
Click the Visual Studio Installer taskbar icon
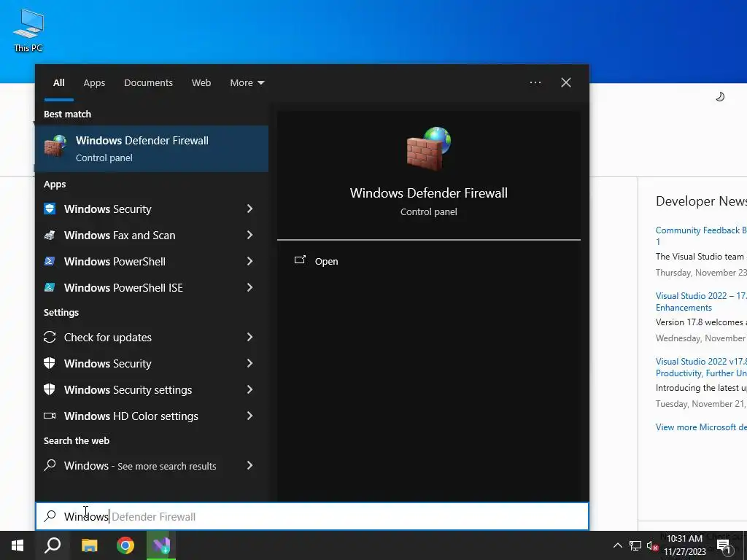161,545
